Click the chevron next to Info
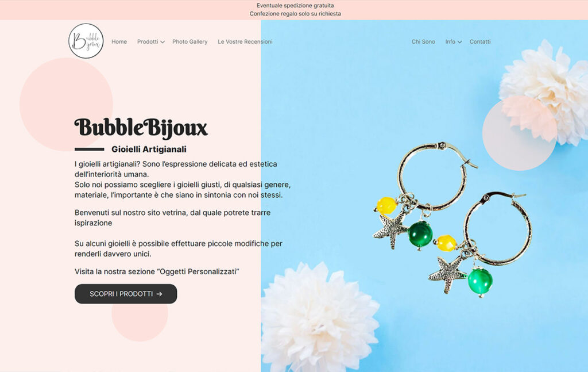Image resolution: width=588 pixels, height=372 pixels. [x=460, y=42]
